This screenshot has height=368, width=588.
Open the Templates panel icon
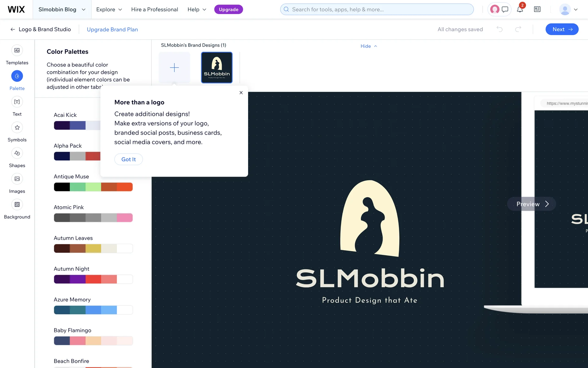pyautogui.click(x=17, y=50)
